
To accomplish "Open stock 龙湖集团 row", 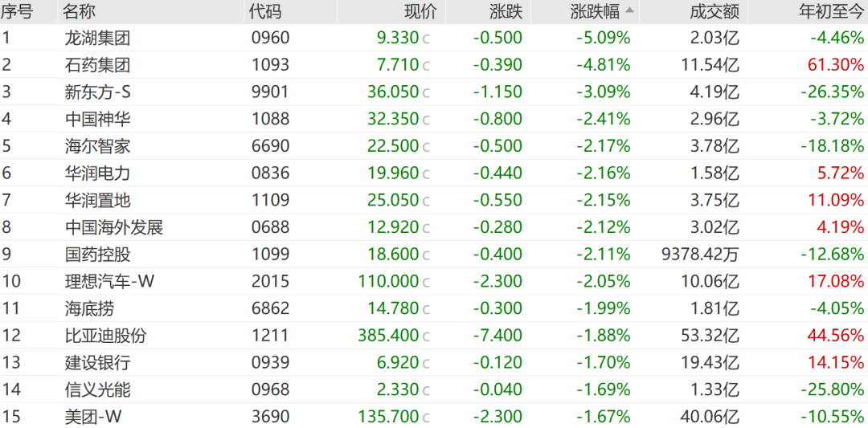I will point(434,38).
